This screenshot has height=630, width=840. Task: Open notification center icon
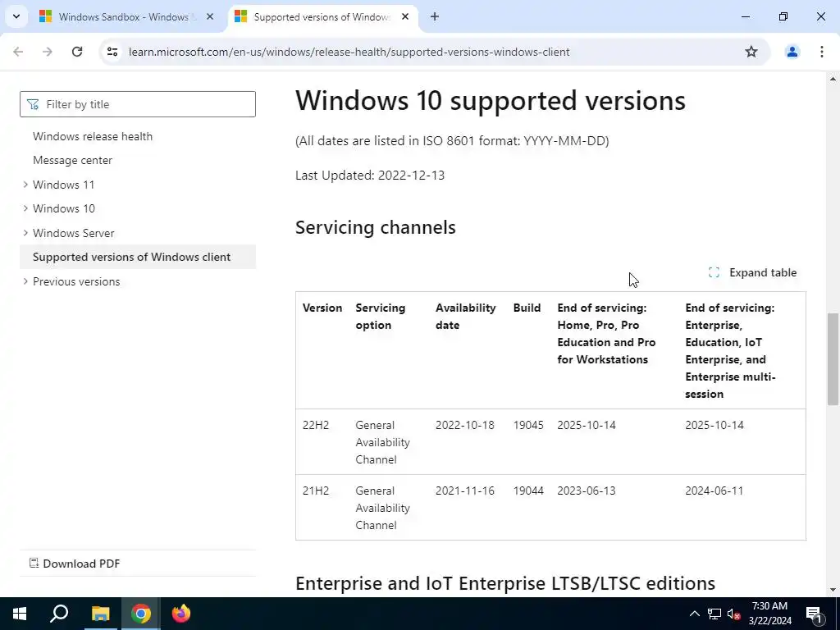[x=813, y=614]
